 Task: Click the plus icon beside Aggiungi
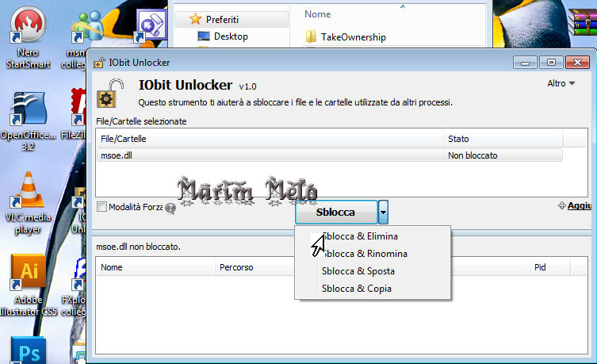pyautogui.click(x=561, y=205)
